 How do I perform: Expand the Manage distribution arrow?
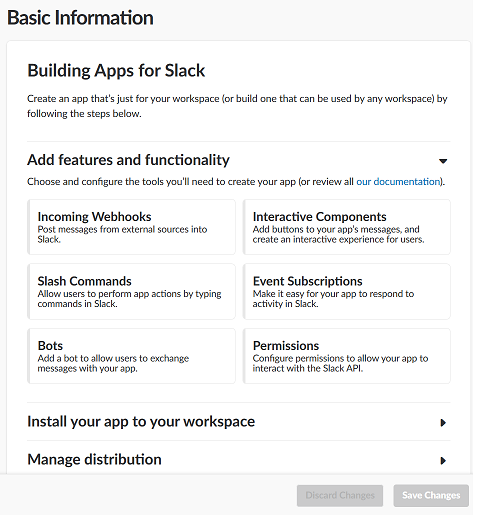pyautogui.click(x=443, y=461)
